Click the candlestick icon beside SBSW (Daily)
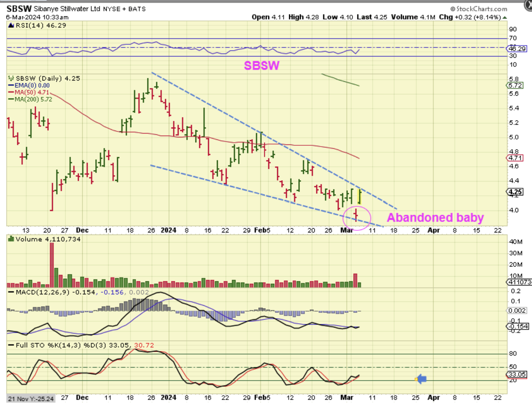The height and width of the screenshot is (403, 532). [11, 78]
